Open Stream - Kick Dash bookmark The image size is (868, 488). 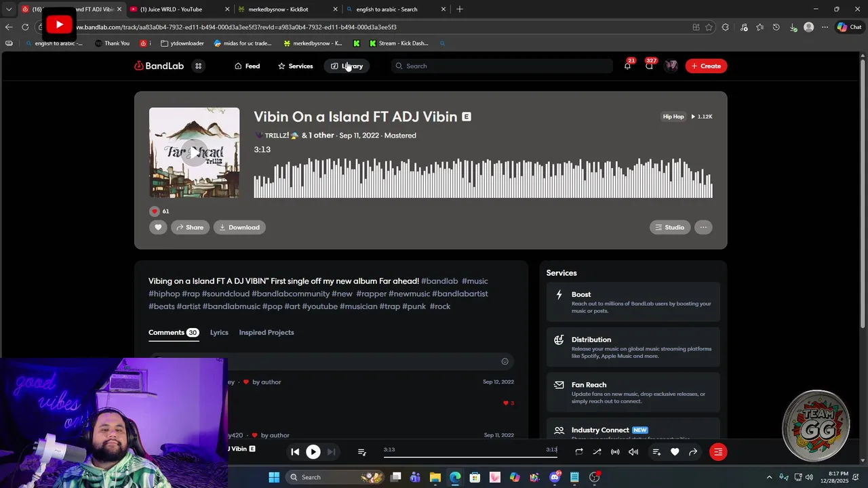click(x=399, y=43)
